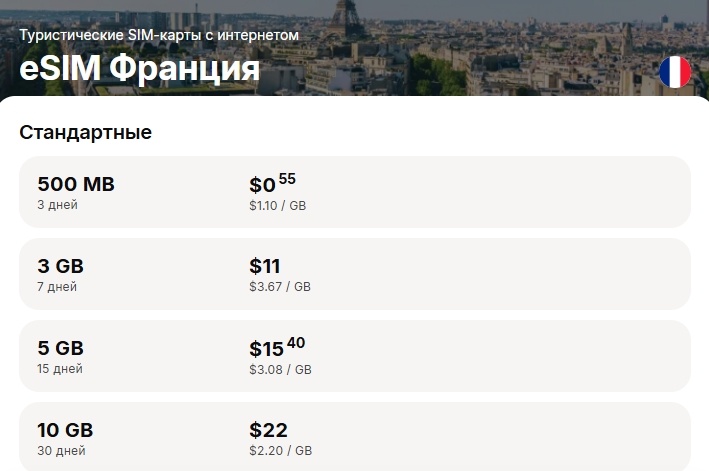Screen dimensions: 709x471
Task: Click the Стандартные section heading
Action: [x=85, y=132]
